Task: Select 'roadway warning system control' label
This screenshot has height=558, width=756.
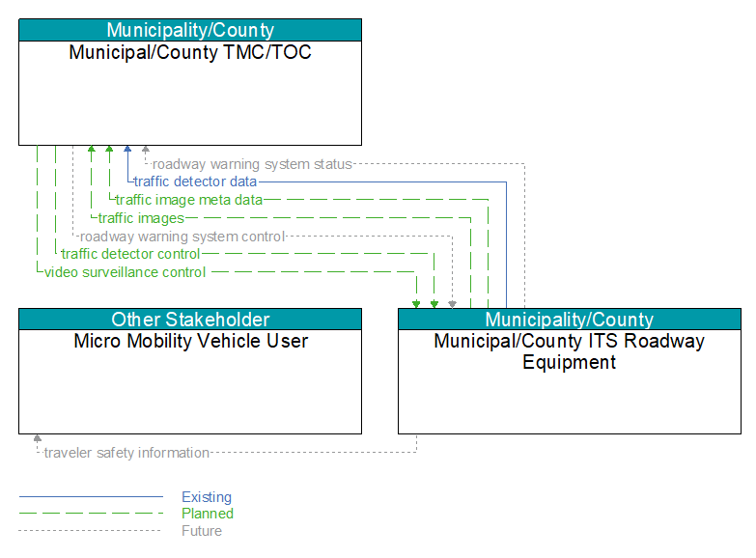Action: point(182,237)
